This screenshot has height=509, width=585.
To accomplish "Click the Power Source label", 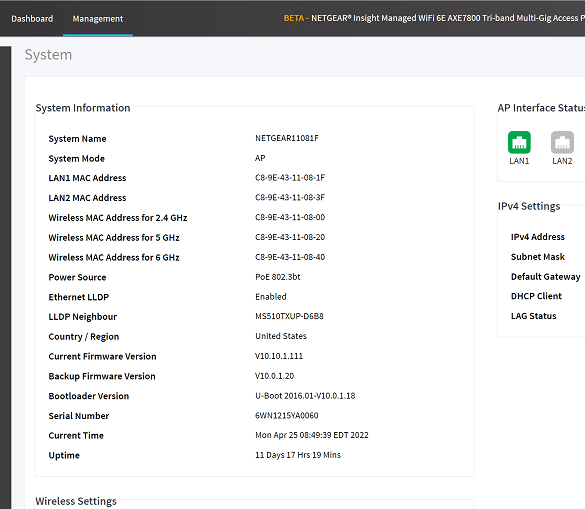I will [77, 277].
